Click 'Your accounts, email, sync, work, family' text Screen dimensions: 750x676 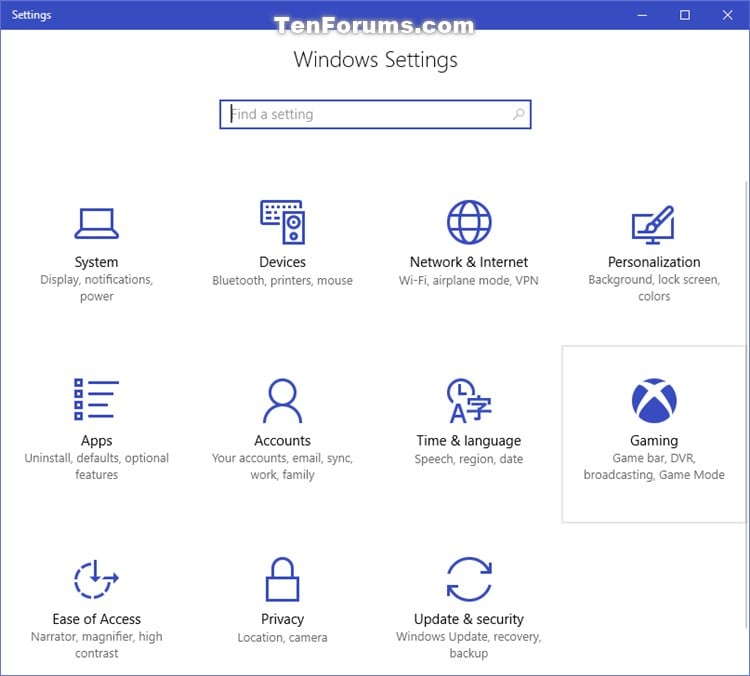[282, 466]
